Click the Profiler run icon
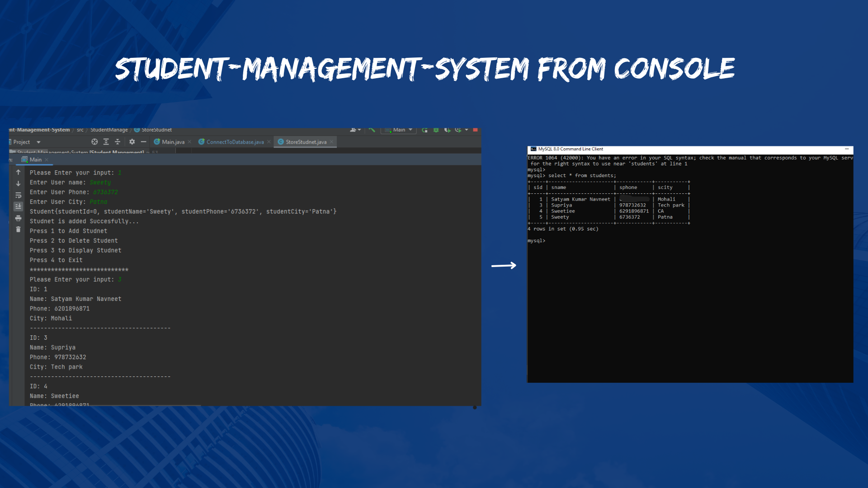This screenshot has height=488, width=868. pyautogui.click(x=458, y=130)
